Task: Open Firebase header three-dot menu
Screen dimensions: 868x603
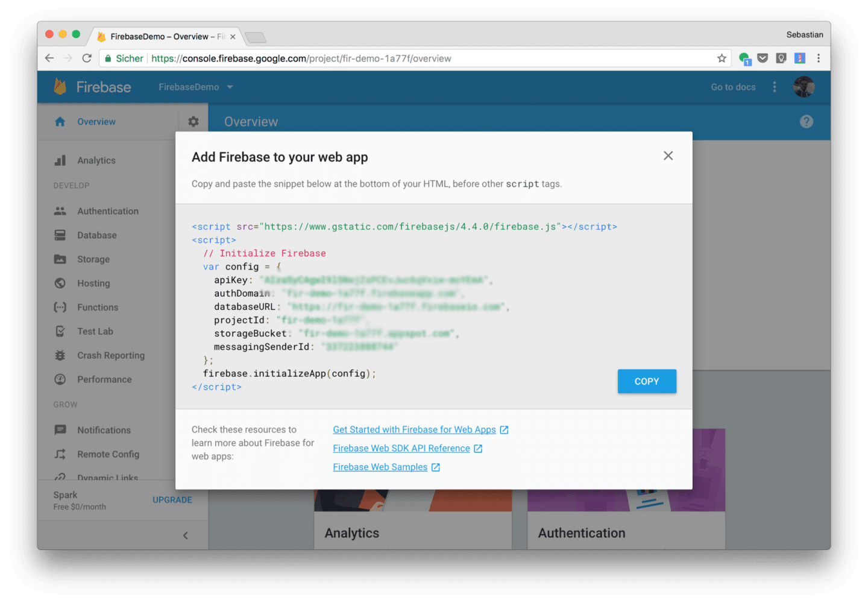Action: [775, 87]
